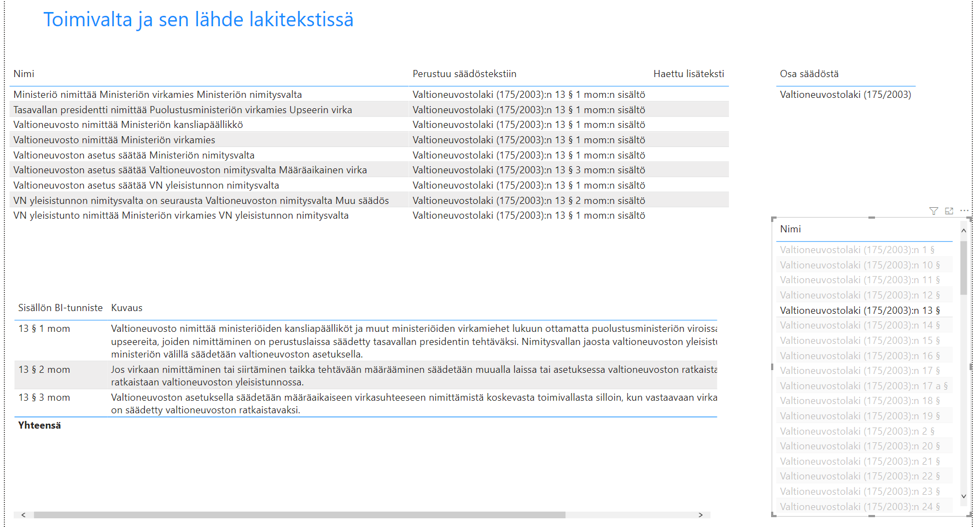Sort by Haettu lisäteksti column header

click(x=689, y=74)
